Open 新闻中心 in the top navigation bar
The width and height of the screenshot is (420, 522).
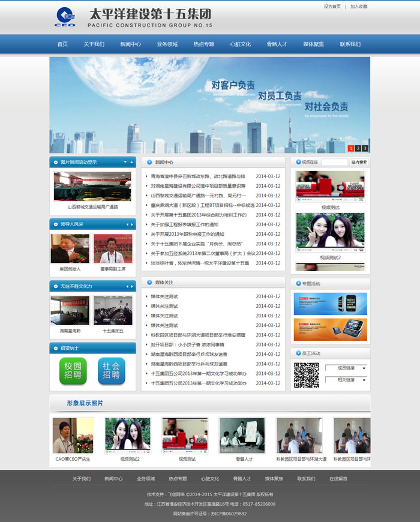click(131, 44)
